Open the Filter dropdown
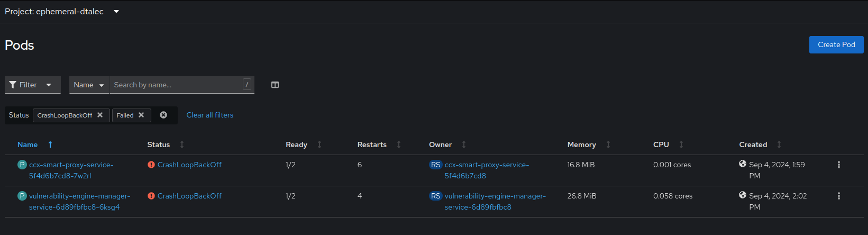 coord(32,85)
